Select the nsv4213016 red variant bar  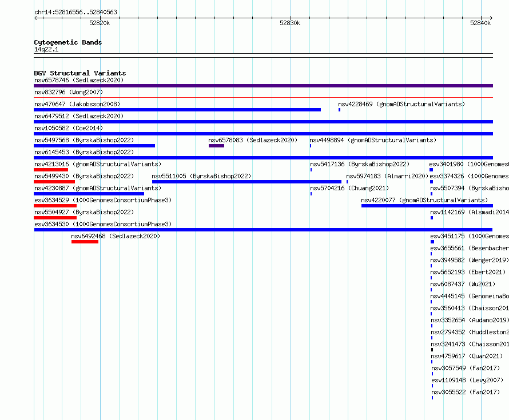(x=51, y=170)
